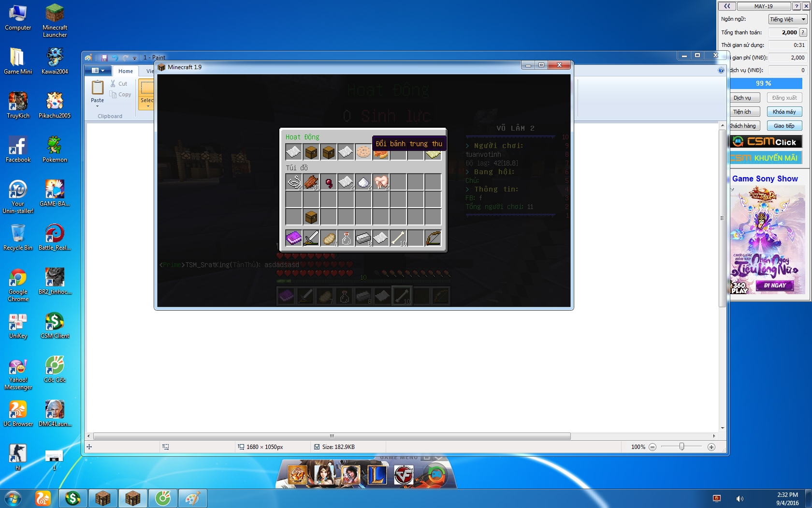The height and width of the screenshot is (508, 812).
Task: Open the Pokemon desktop shortcut
Action: (55, 149)
